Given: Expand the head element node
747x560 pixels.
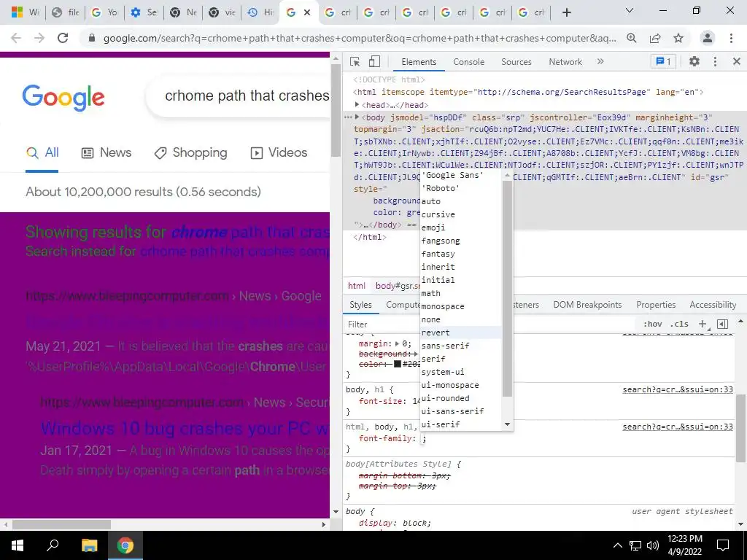Looking at the screenshot, I should pos(357,105).
